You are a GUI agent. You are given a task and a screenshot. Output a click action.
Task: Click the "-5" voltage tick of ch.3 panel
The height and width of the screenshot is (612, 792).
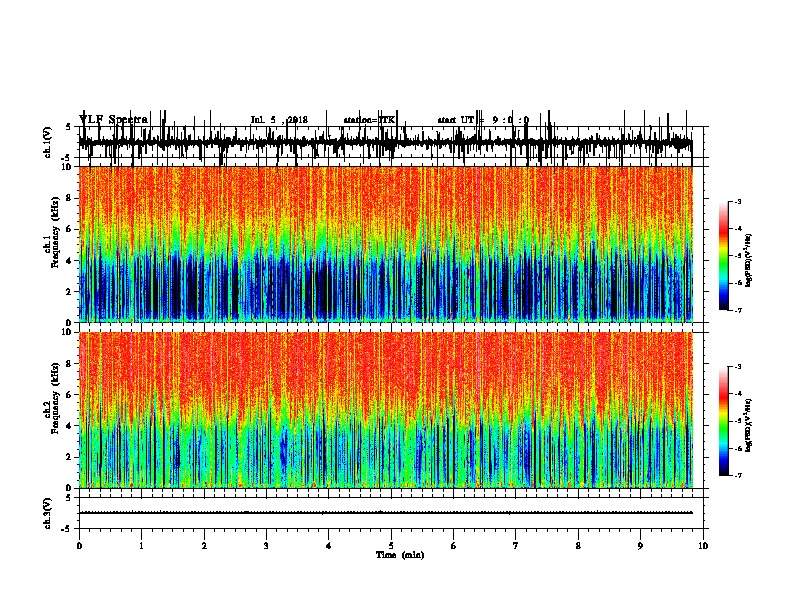[68, 529]
